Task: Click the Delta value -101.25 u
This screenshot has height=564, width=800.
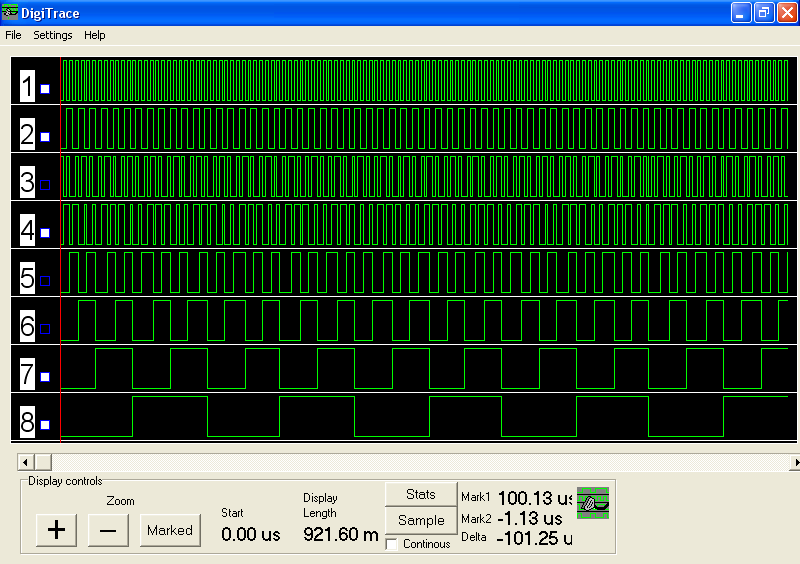Action: [534, 538]
